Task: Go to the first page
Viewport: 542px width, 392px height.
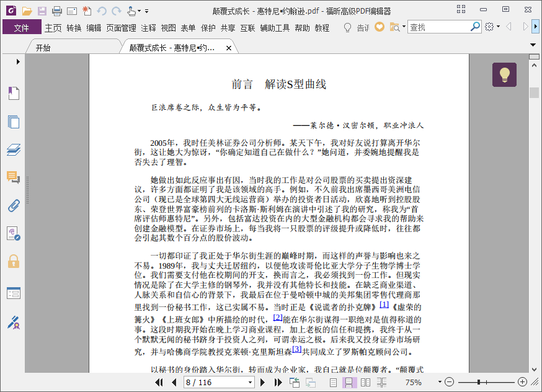Action: coord(159,382)
